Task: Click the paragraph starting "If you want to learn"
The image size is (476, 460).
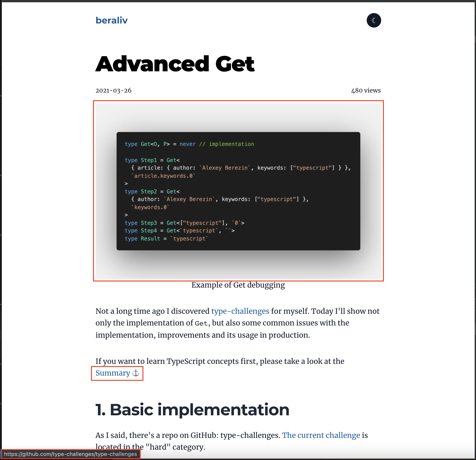Action: [219, 361]
